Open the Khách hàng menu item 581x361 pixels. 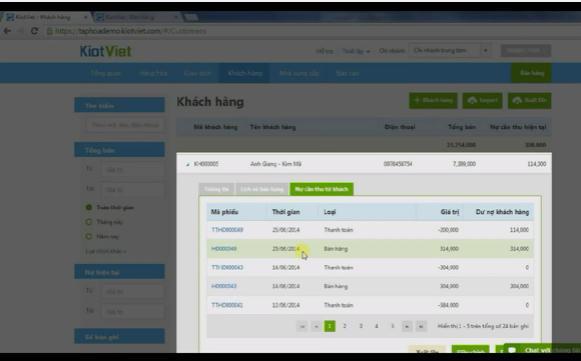[x=245, y=73]
